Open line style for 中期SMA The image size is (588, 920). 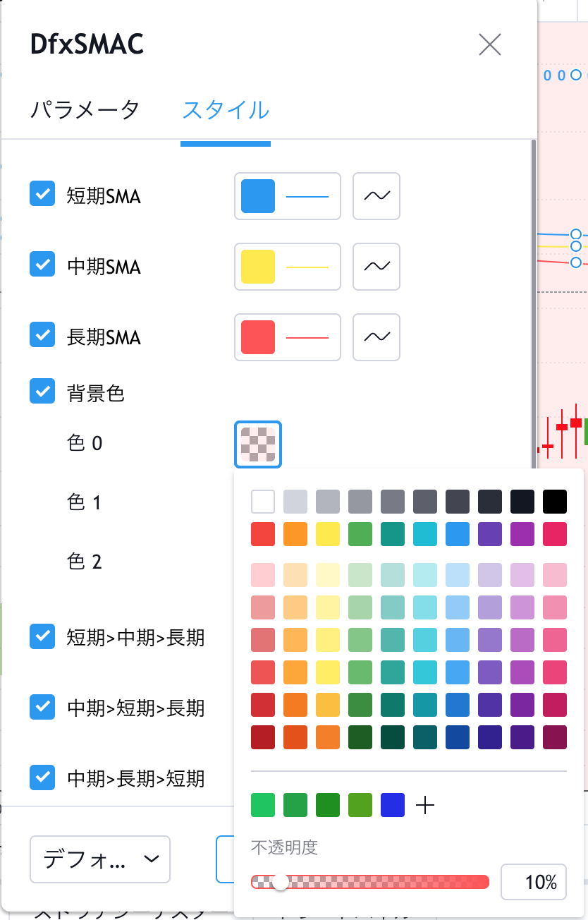click(376, 267)
